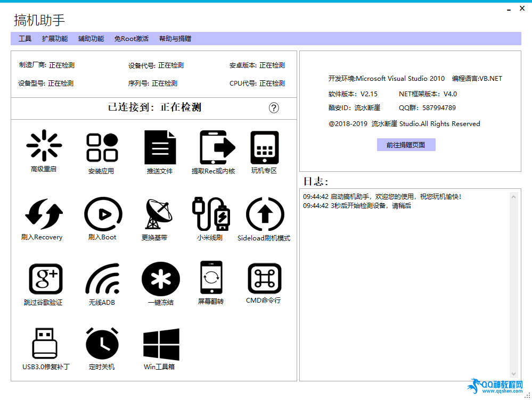The image size is (532, 400).
Task: Click the 安卓版本 status value
Action: pyautogui.click(x=272, y=65)
